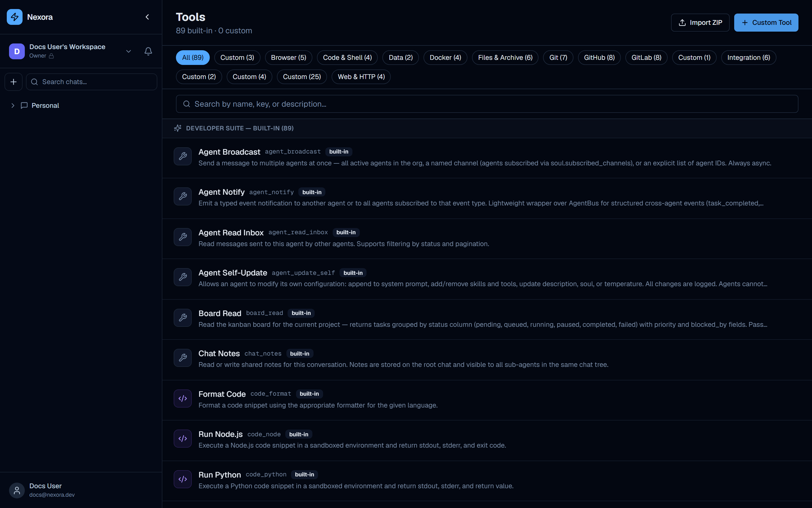The width and height of the screenshot is (812, 508).
Task: Open the Personal chats folder
Action: 45,106
